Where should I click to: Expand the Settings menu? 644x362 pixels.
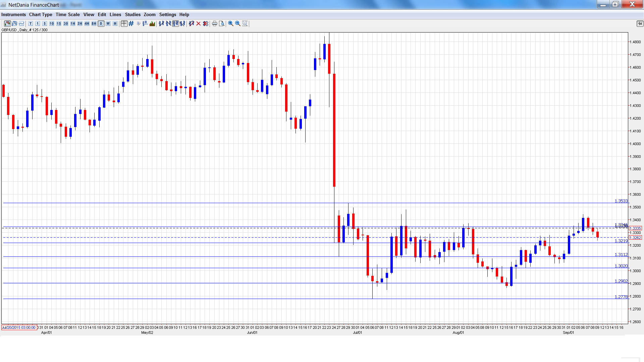[x=167, y=14]
